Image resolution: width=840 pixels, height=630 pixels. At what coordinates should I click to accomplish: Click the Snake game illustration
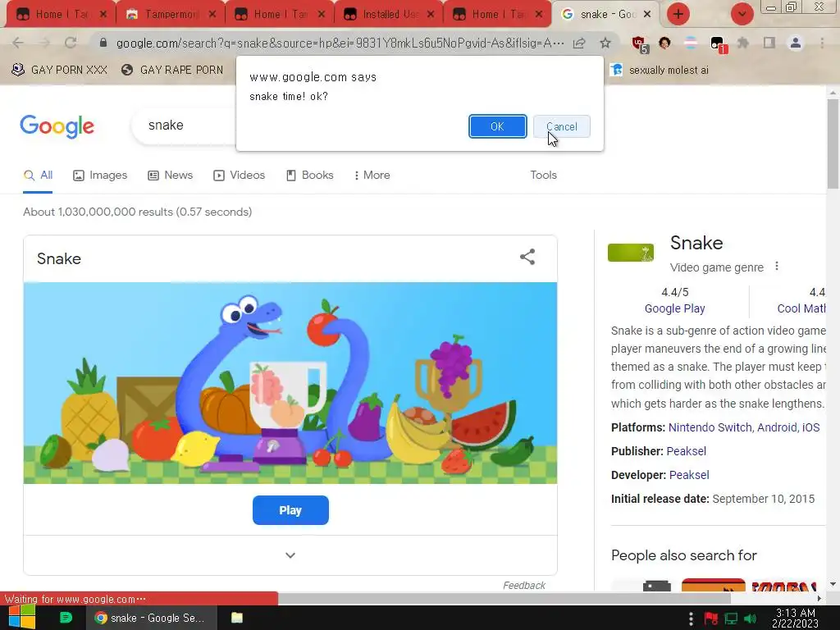tap(290, 383)
